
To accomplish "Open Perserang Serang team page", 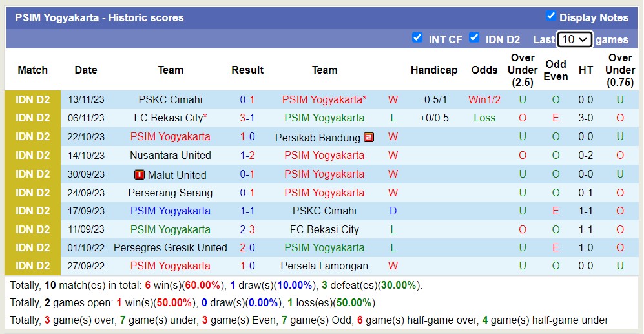I will click(171, 193).
